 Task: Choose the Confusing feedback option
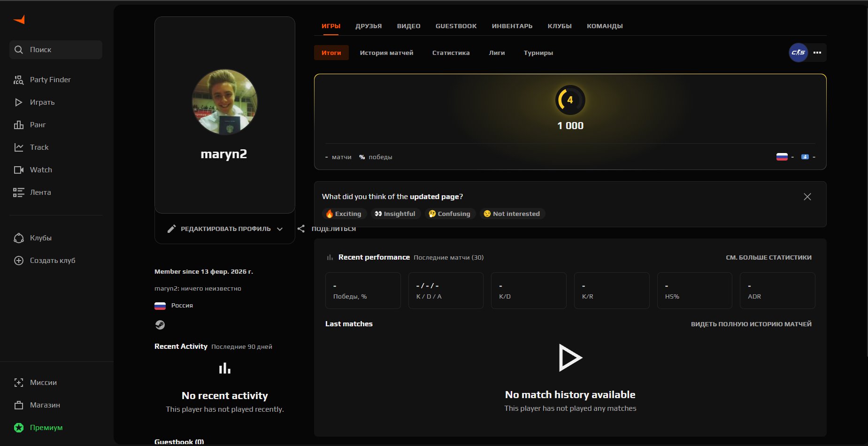click(x=449, y=214)
